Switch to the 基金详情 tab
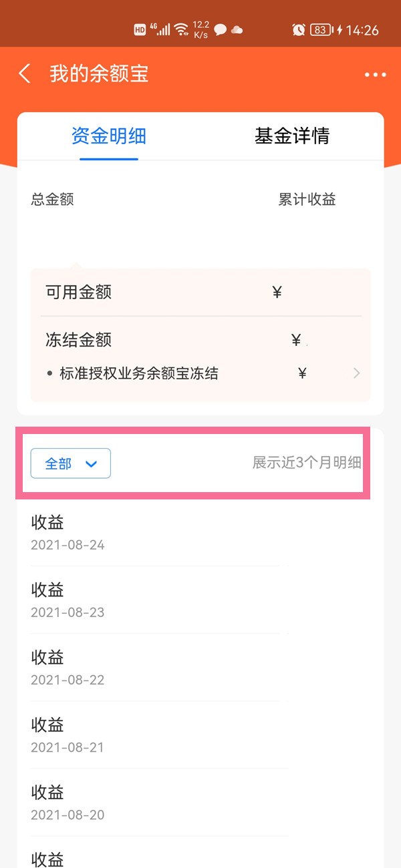The height and width of the screenshot is (868, 401). click(x=292, y=136)
